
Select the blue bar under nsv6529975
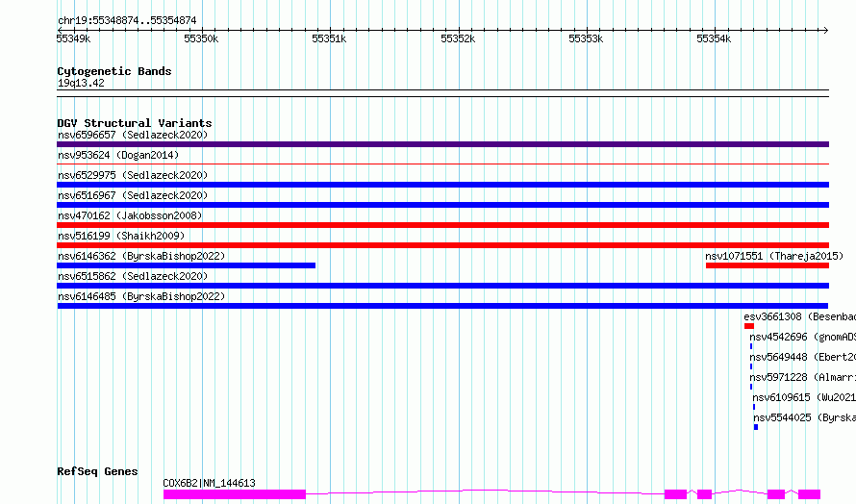click(442, 185)
